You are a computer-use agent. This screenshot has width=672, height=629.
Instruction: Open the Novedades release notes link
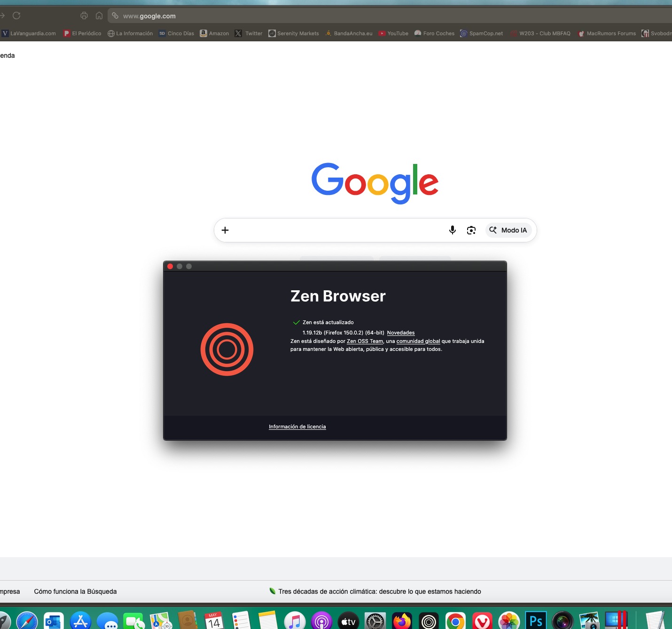tap(401, 333)
